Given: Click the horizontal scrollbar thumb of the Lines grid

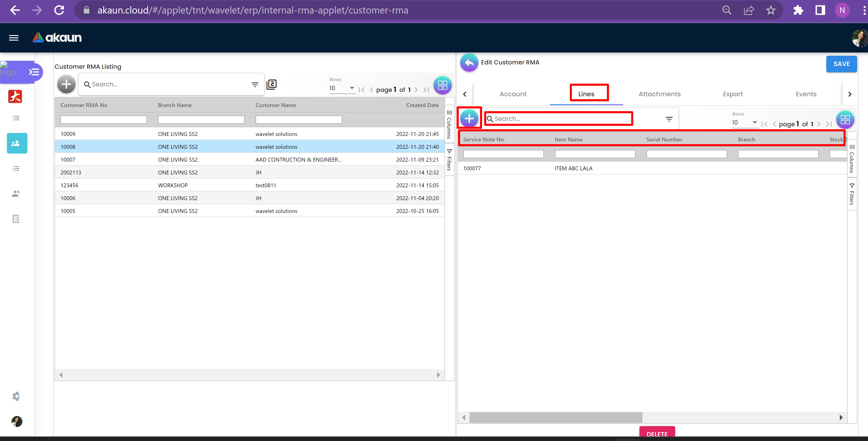Looking at the screenshot, I should (x=556, y=417).
